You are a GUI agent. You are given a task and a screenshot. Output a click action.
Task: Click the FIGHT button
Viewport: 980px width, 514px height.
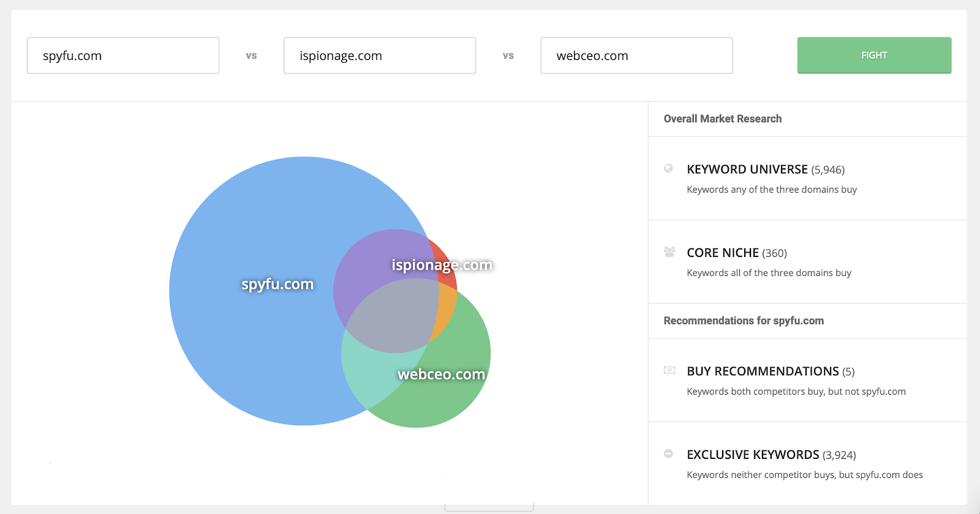pyautogui.click(x=874, y=55)
